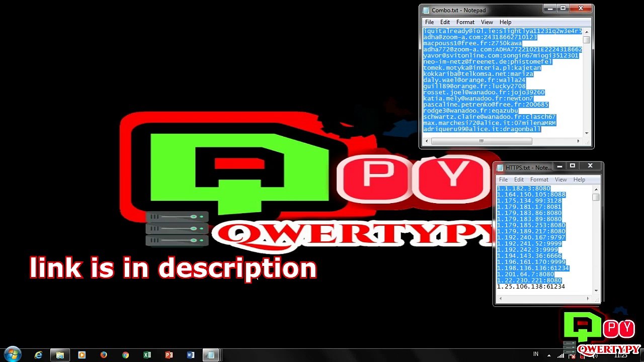Screen dimensions: 644x362
Task: Open Word from the taskbar
Action: (191, 355)
